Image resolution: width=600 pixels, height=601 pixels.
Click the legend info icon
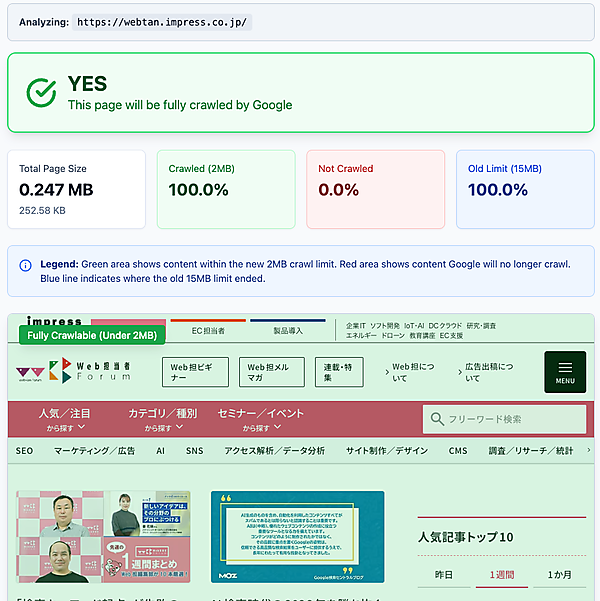coord(25,265)
